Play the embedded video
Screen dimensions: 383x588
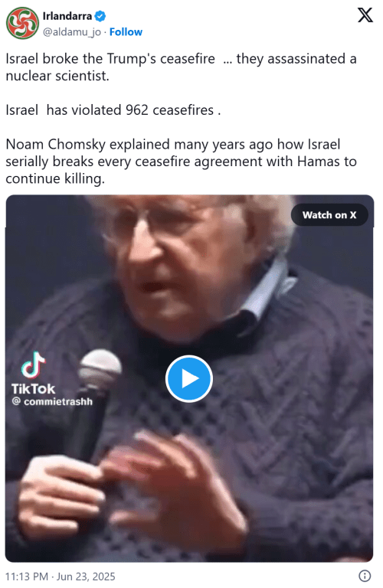click(x=189, y=379)
